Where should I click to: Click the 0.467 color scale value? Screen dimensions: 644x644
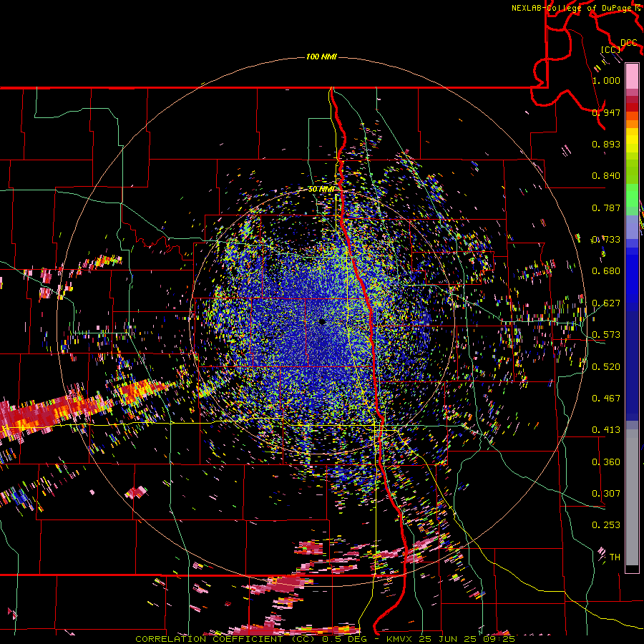606,398
